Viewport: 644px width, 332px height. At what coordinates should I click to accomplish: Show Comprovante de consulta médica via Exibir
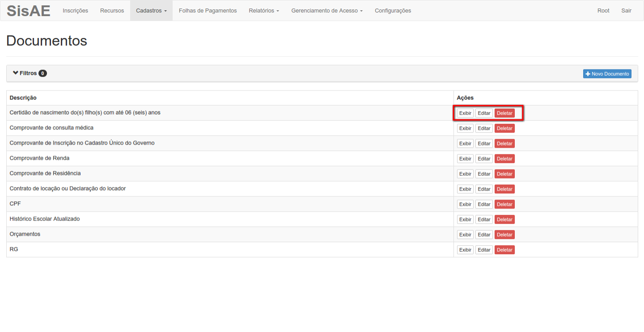465,128
